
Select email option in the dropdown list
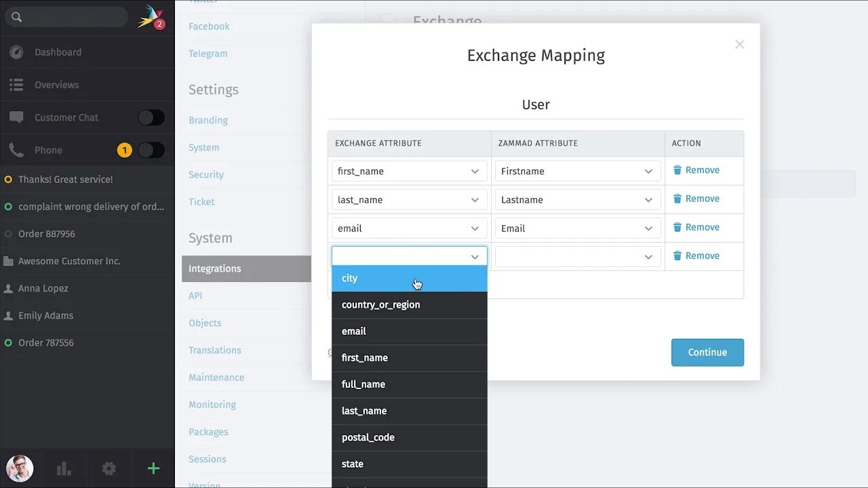(410, 331)
